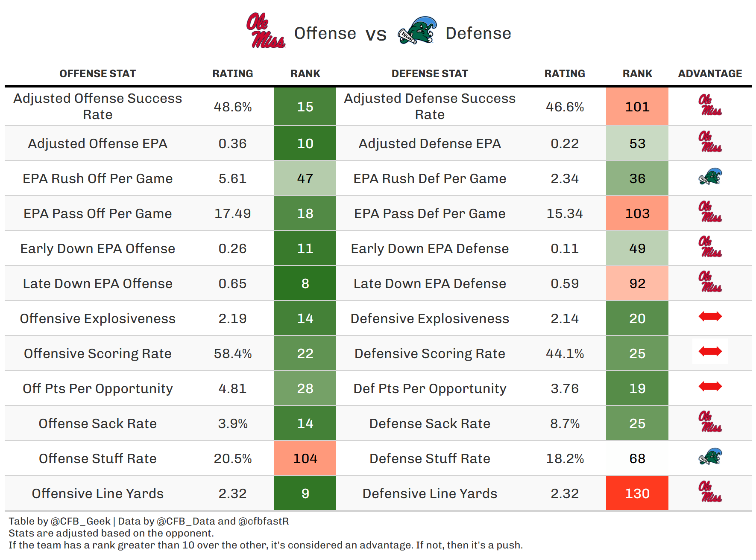Click the EPA Pass Off Per Game label
The height and width of the screenshot is (560, 756).
[97, 214]
